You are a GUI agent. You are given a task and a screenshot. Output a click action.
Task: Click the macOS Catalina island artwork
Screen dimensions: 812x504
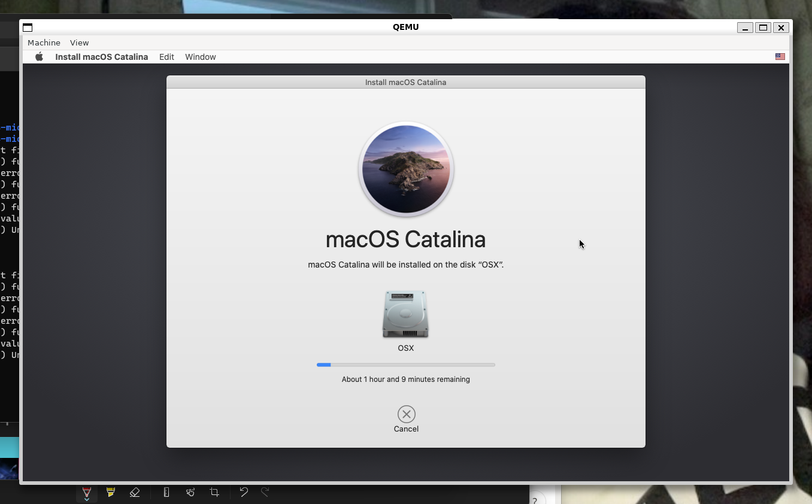coord(406,169)
